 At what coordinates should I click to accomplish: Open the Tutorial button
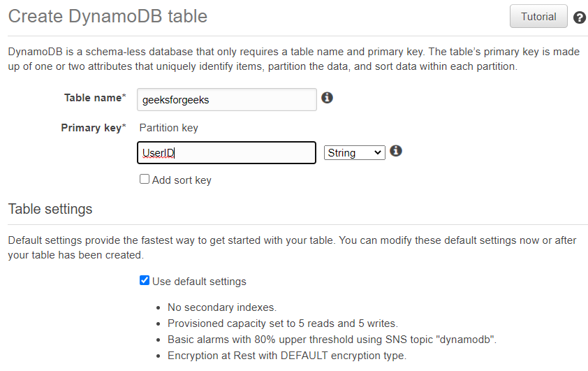[x=538, y=17]
